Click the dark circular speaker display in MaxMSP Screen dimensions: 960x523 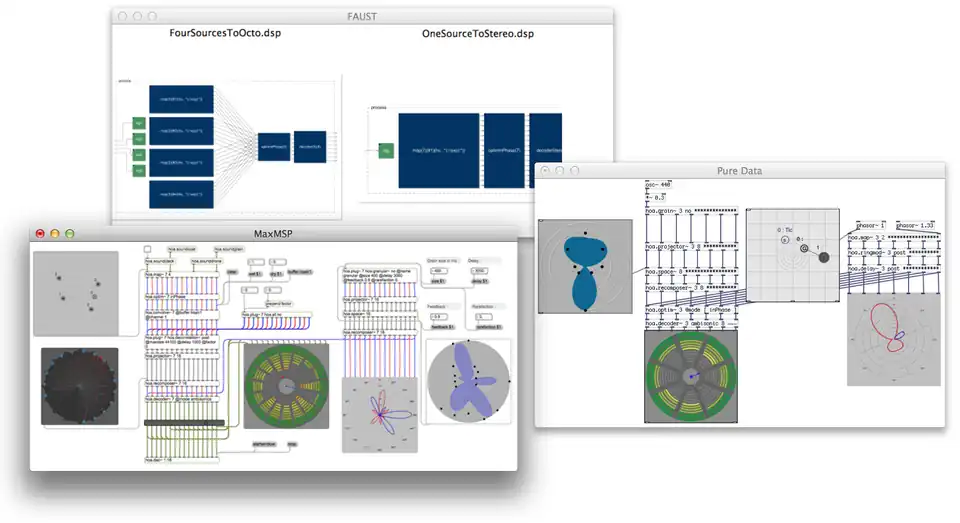coord(79,386)
